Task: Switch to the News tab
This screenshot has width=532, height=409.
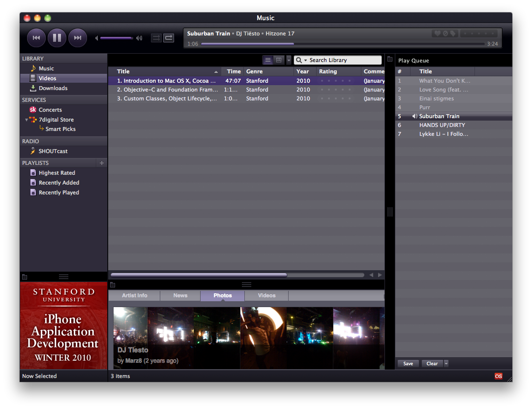Action: pyautogui.click(x=180, y=295)
